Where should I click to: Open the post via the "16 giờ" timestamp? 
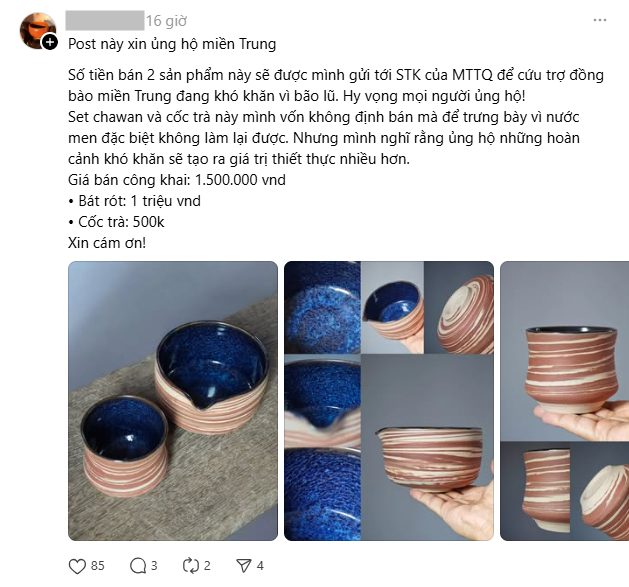tap(166, 21)
